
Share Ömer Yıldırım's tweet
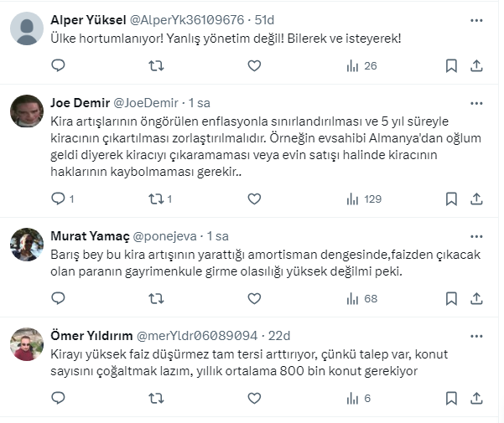[x=475, y=398]
